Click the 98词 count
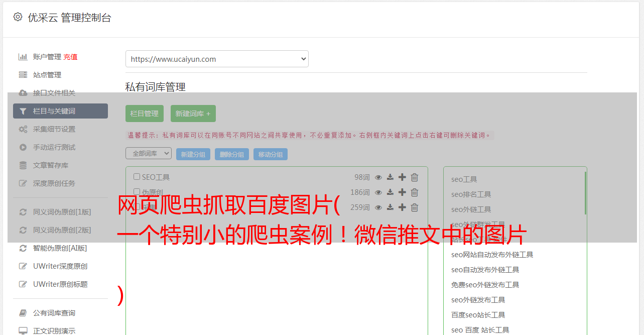Image resolution: width=644 pixels, height=335 pixels. 362,177
